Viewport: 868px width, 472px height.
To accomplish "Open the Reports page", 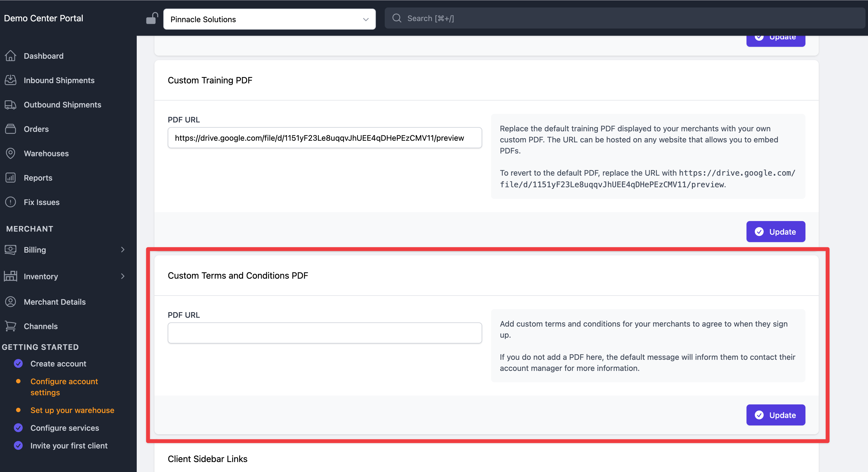I will [38, 178].
